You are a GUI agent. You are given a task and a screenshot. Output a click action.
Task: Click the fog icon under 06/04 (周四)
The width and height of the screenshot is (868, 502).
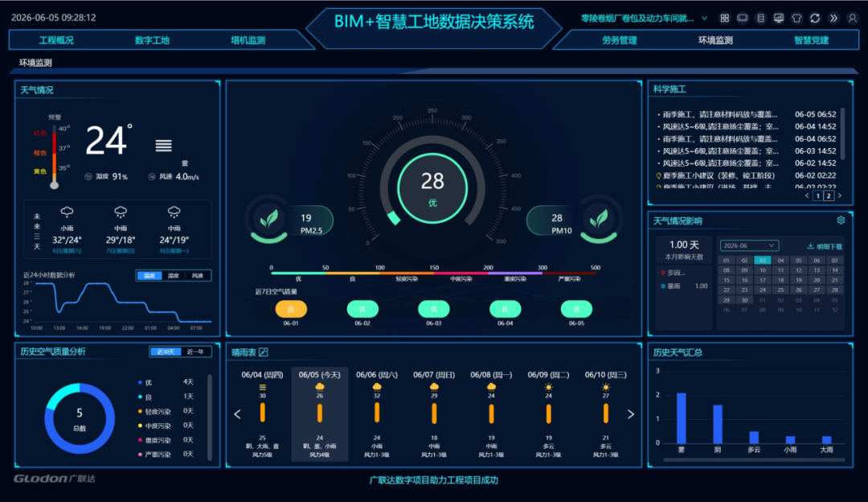262,387
